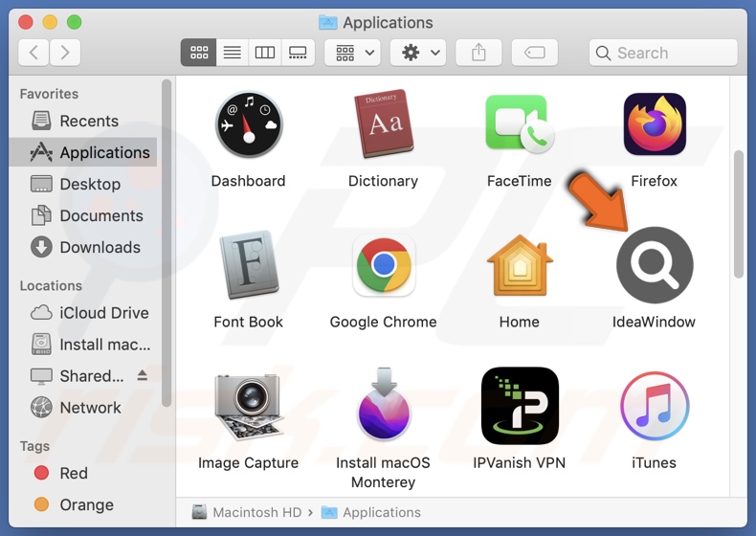Click the Dashboard label text
The image size is (756, 536).
(x=248, y=181)
